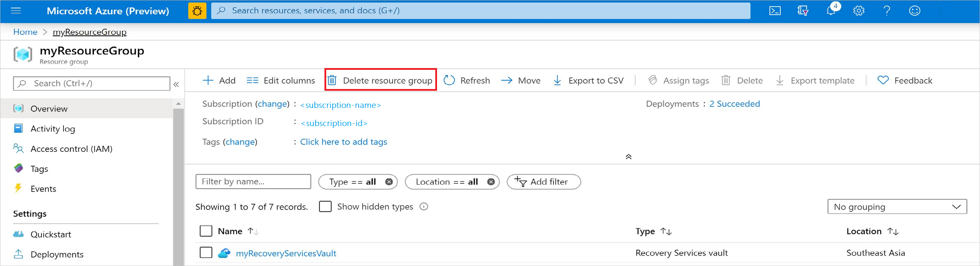The width and height of the screenshot is (980, 266).
Task: Toggle the Show hidden types checkbox
Action: tap(325, 207)
